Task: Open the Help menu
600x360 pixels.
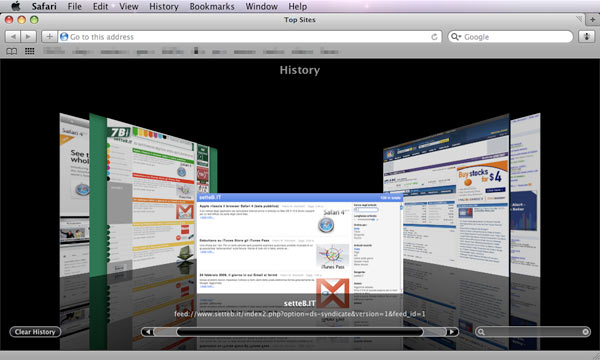Action: (297, 6)
